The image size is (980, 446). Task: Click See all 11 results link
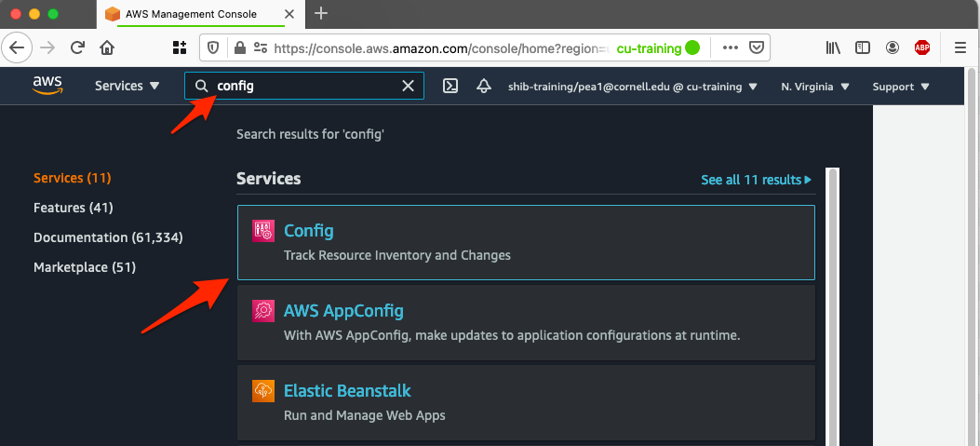click(757, 180)
